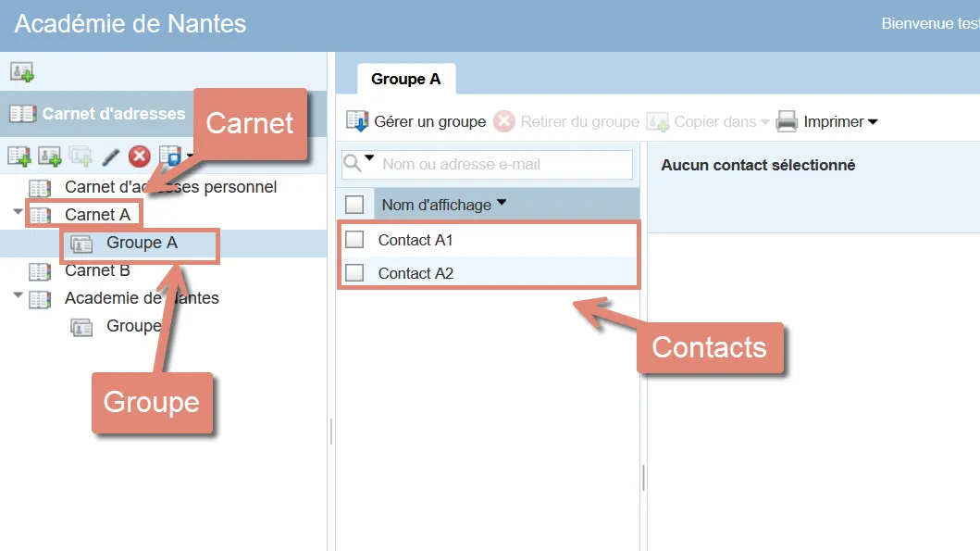Open the Imprimer dropdown arrow
Screen dimensions: 980x551
click(x=874, y=121)
